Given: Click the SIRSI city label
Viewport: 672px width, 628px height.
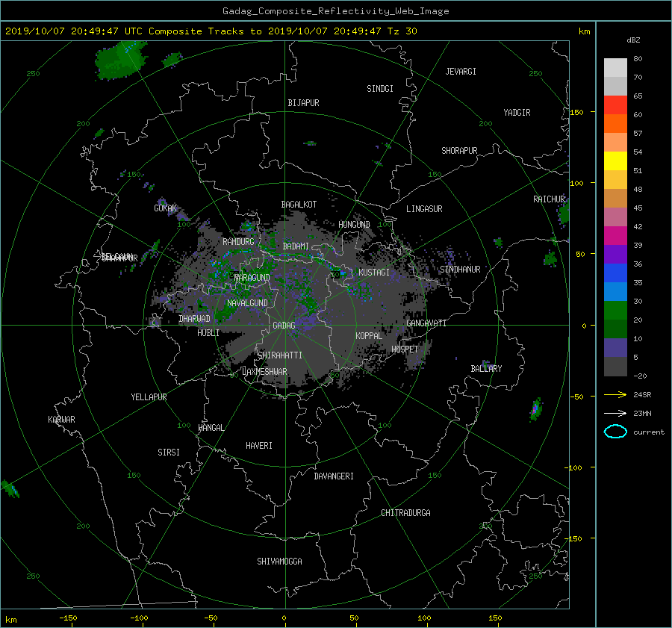Looking at the screenshot, I should click(169, 453).
